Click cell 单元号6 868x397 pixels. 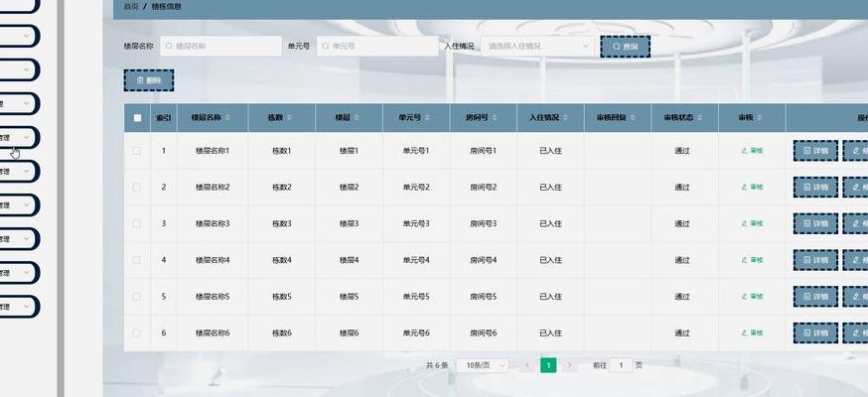416,332
